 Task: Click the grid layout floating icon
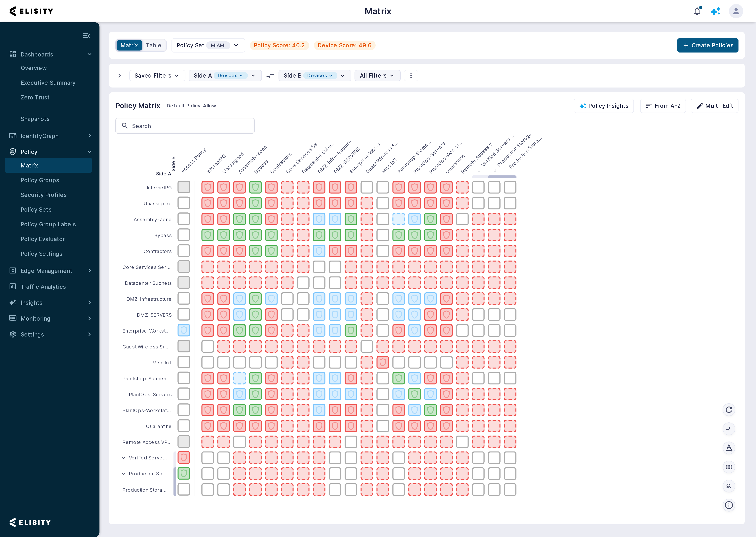point(729,467)
